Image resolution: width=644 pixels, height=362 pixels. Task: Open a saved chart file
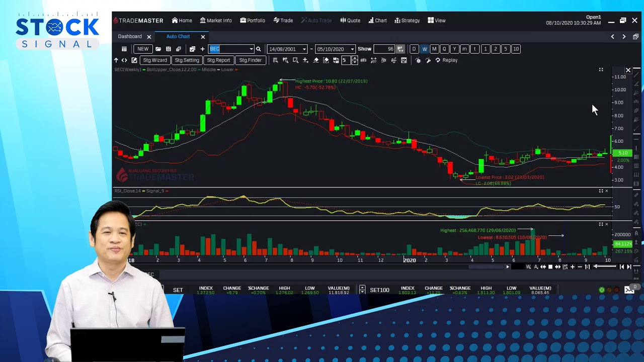tap(158, 49)
